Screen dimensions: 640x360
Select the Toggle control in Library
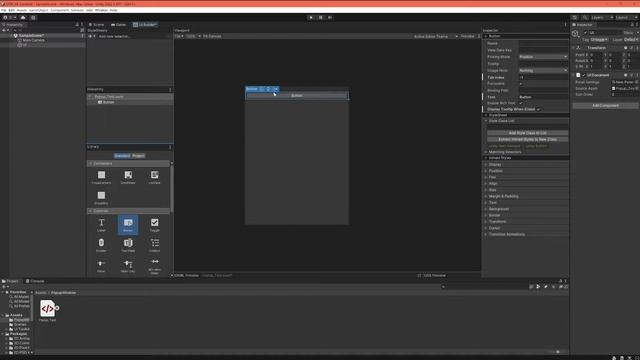[154, 225]
